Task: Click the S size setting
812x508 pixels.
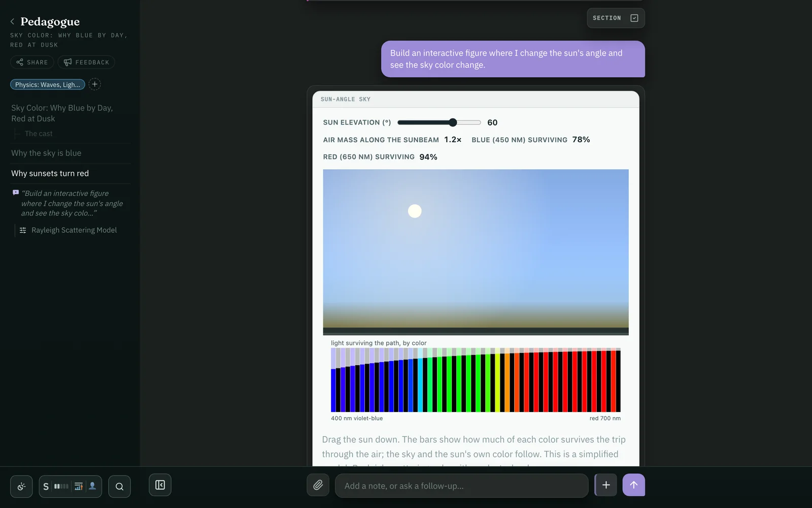Action: tap(46, 486)
